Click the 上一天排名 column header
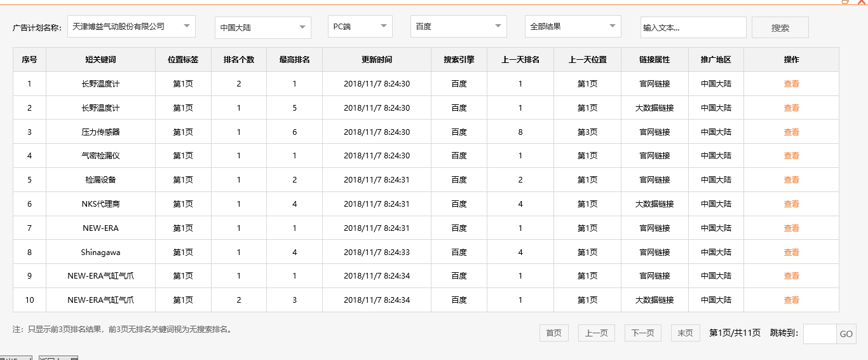This screenshot has width=868, height=360. tap(520, 60)
